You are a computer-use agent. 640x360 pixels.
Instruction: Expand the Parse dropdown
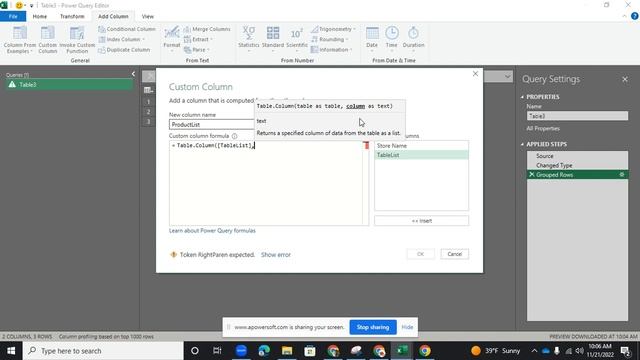197,50
